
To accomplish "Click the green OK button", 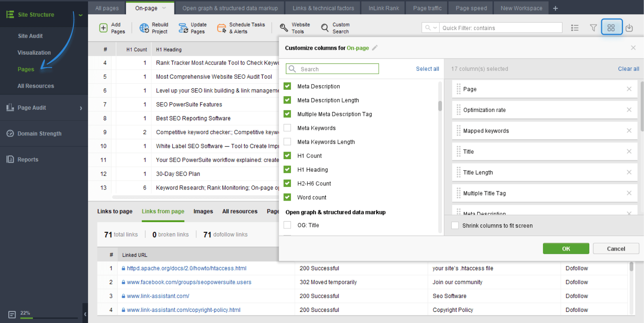I will pyautogui.click(x=566, y=249).
